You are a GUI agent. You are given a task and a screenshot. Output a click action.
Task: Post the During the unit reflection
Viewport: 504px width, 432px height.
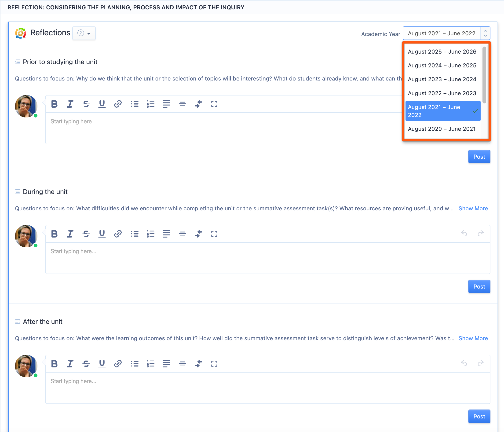pyautogui.click(x=479, y=286)
